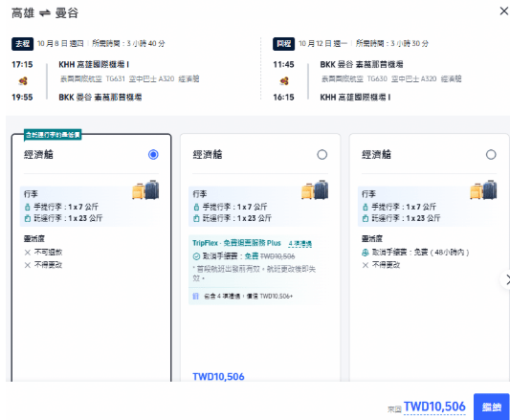This screenshot has height=420, width=510.
Task: Click non-refundable X icon in first card
Action: click(28, 253)
